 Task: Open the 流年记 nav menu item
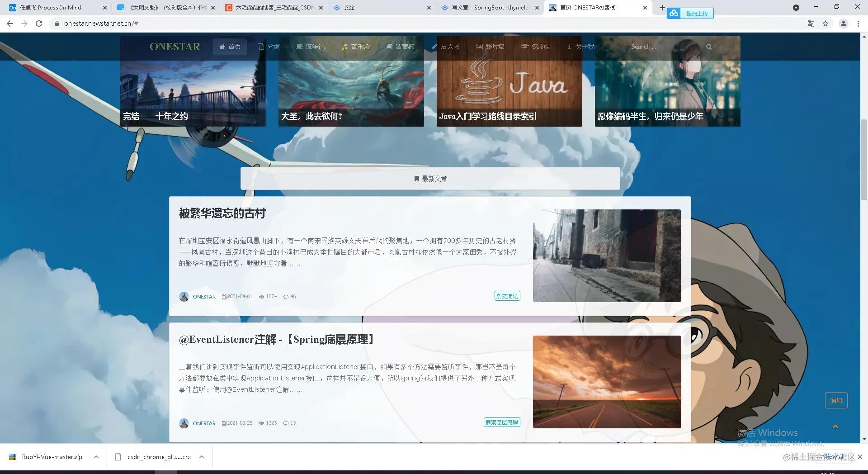click(x=311, y=47)
